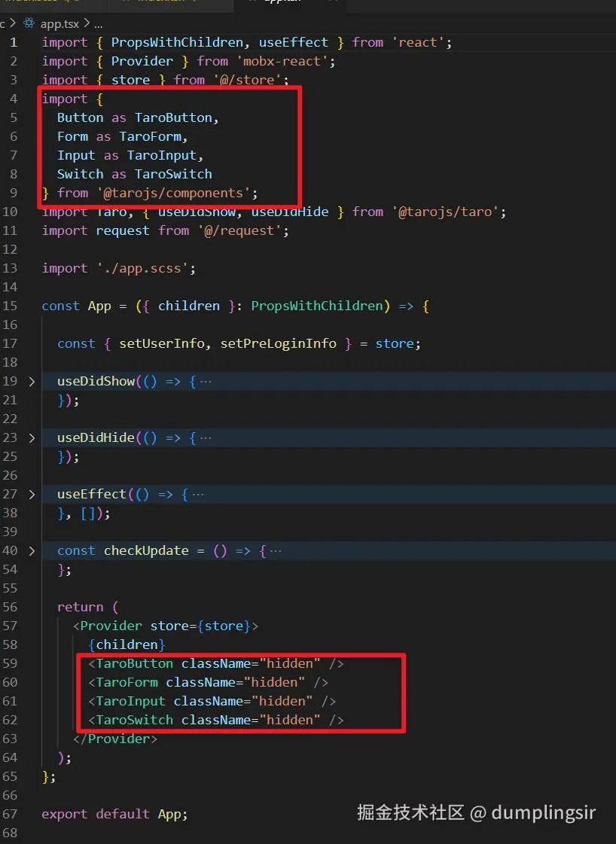Click the 'TaroInput' JSX tag on line 61
This screenshot has width=616, height=844.
131,702
